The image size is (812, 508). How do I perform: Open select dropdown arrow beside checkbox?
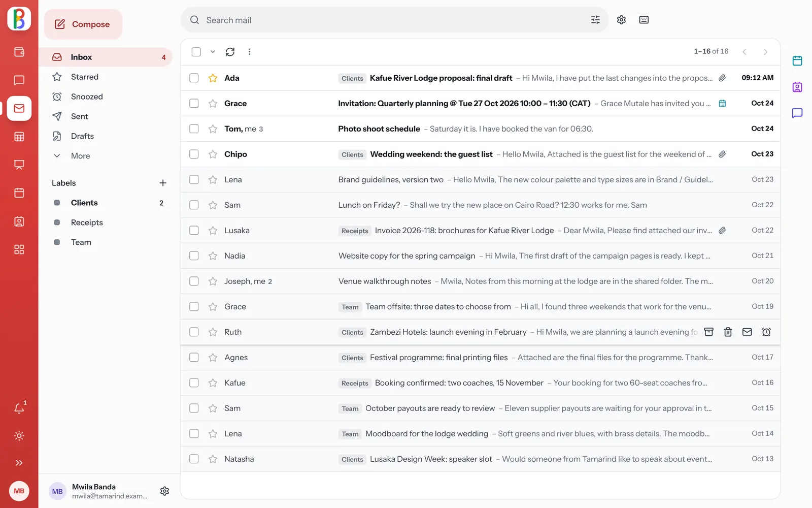click(x=213, y=52)
